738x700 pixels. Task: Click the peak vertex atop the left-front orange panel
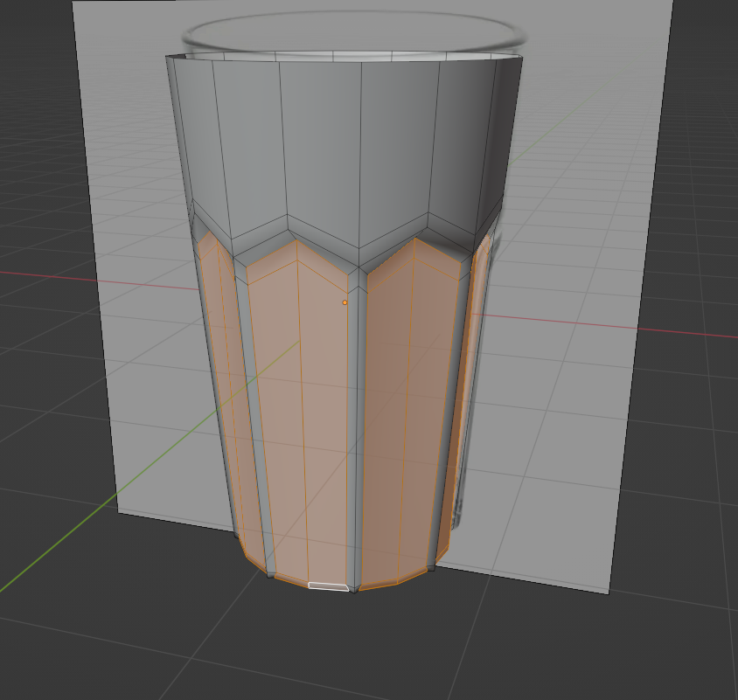pyautogui.click(x=296, y=241)
